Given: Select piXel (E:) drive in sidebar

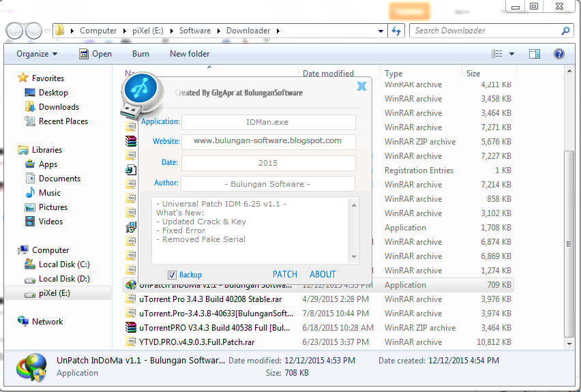Looking at the screenshot, I should click(x=58, y=293).
